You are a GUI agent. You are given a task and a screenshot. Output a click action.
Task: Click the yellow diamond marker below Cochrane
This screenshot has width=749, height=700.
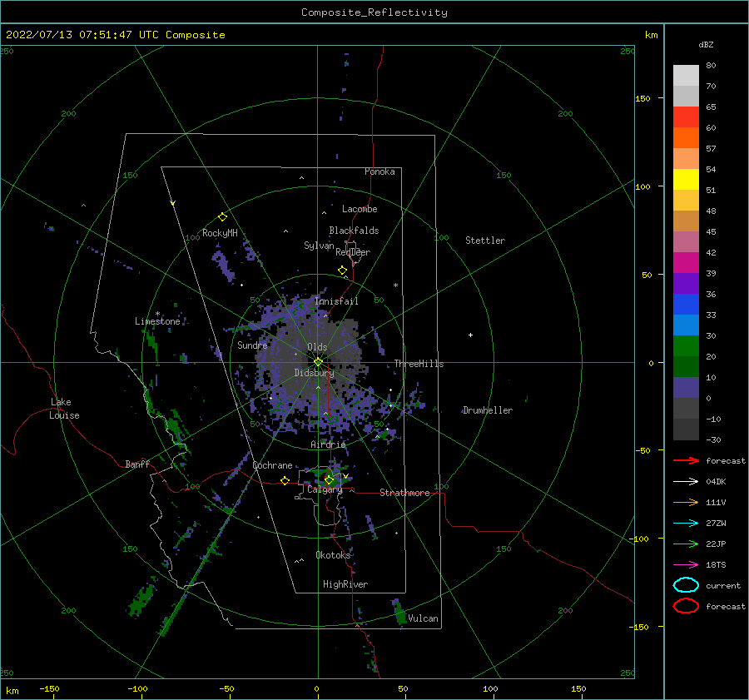pos(285,480)
